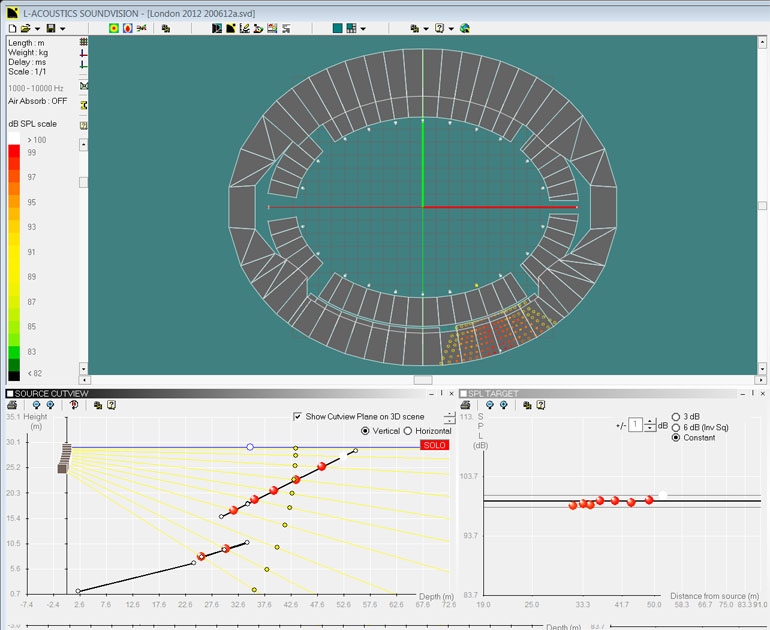The width and height of the screenshot is (770, 630).
Task: Click the SPL TARGET title checkbox
Action: tap(463, 394)
